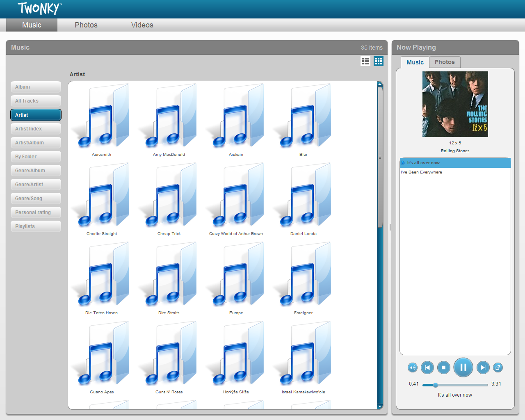Open the Horkýže Slíže folder
The image size is (525, 420).
236,357
